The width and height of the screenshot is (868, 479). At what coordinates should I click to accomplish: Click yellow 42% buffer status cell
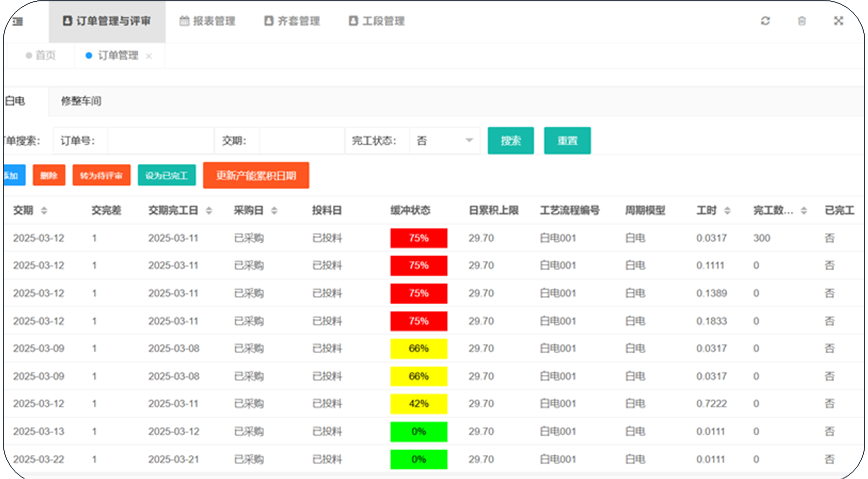418,404
